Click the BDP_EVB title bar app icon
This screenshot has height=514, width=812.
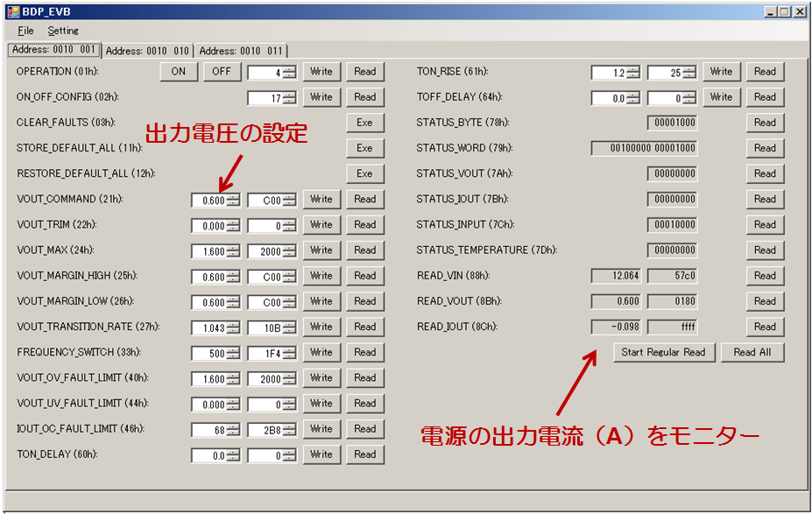tap(13, 11)
